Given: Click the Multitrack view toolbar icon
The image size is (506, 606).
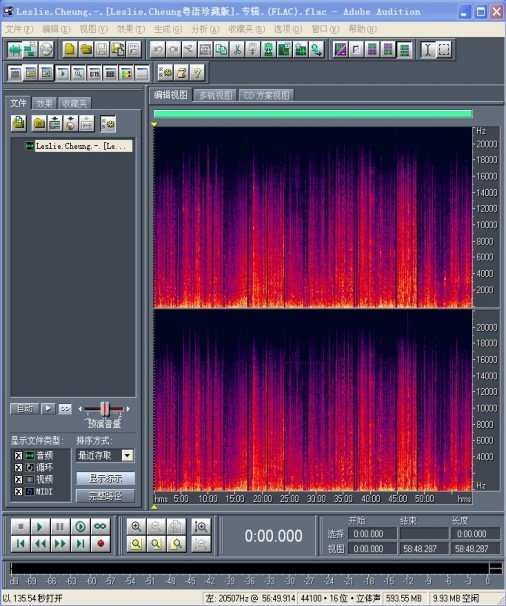Looking at the screenshot, I should 30,49.
